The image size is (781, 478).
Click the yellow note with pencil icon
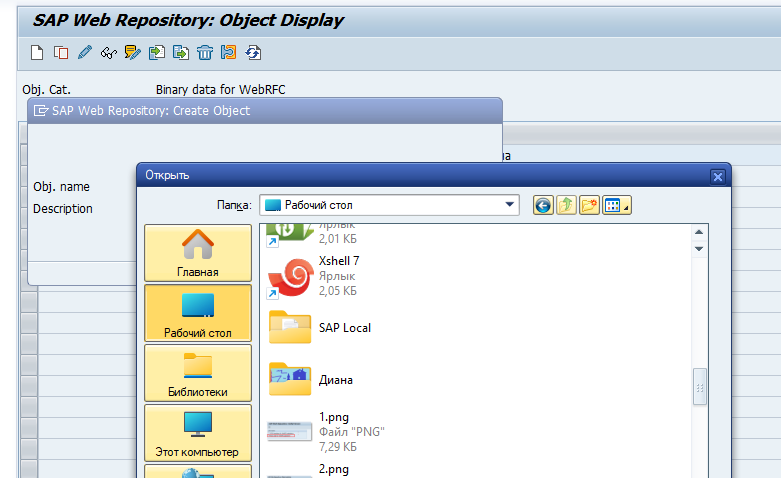coord(132,52)
